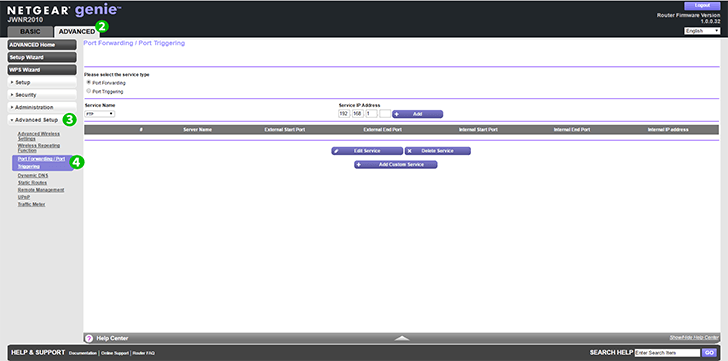This screenshot has height=361, width=728.
Task: Click the External End Port column header
Action: (x=383, y=129)
